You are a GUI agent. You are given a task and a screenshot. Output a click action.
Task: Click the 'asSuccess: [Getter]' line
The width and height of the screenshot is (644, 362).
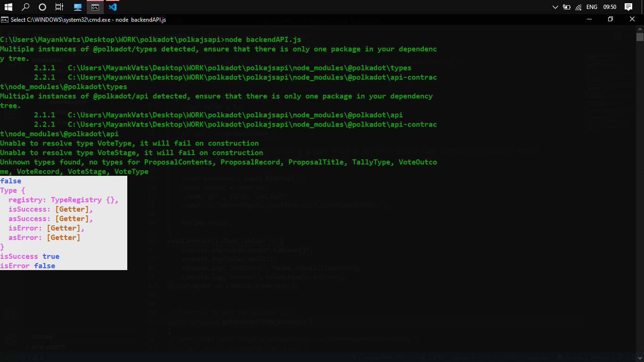51,219
